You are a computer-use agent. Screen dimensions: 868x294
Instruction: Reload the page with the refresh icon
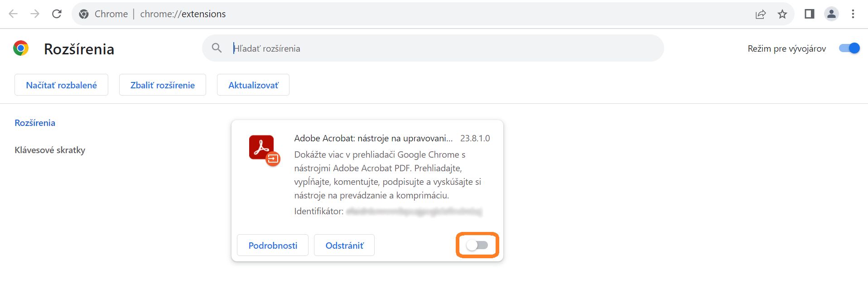pyautogui.click(x=57, y=14)
